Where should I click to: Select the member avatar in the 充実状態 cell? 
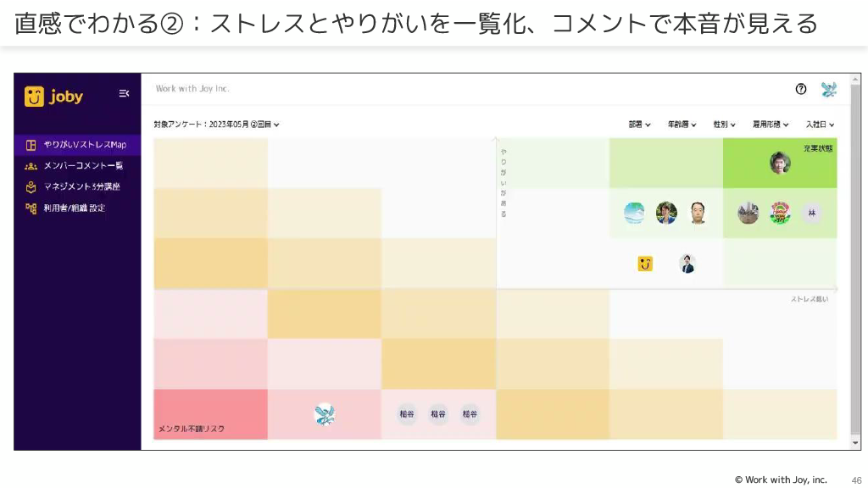tap(780, 163)
